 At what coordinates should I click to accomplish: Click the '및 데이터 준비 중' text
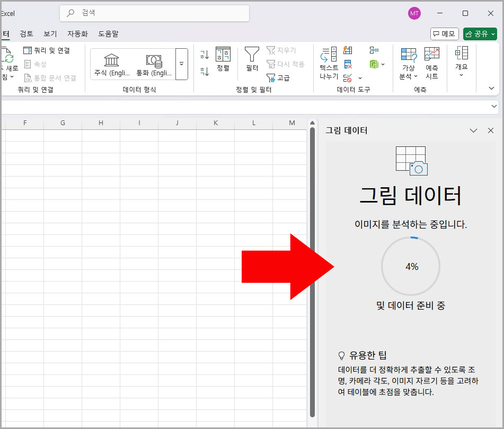click(x=411, y=305)
